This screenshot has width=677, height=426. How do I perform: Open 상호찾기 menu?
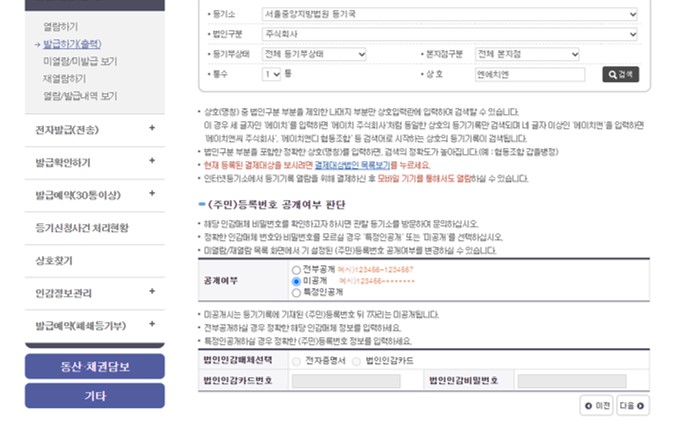(x=54, y=261)
